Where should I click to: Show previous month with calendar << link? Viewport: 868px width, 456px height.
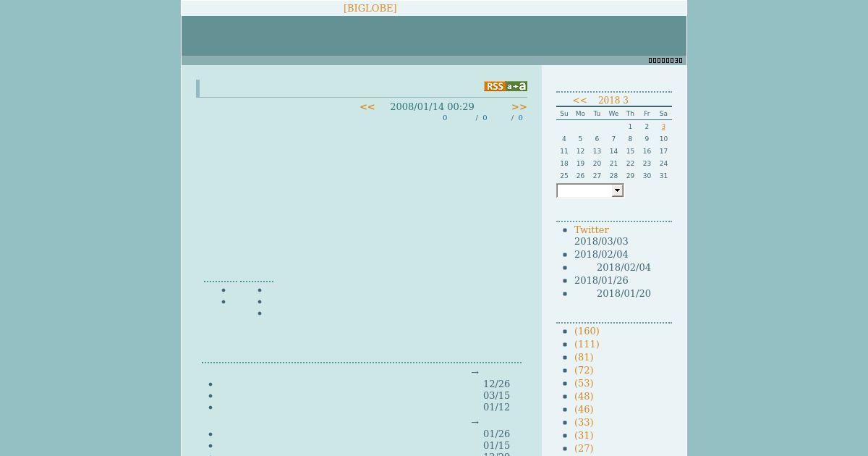(x=580, y=101)
